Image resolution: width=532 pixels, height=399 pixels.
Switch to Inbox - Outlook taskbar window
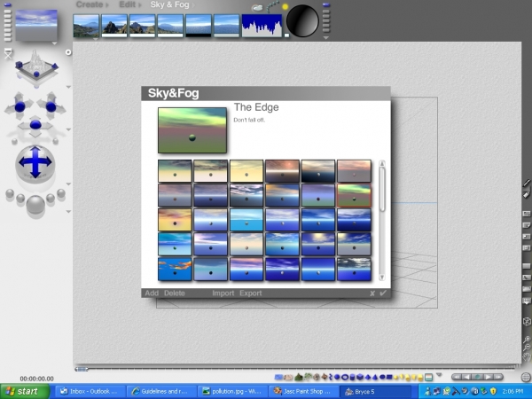(89, 392)
